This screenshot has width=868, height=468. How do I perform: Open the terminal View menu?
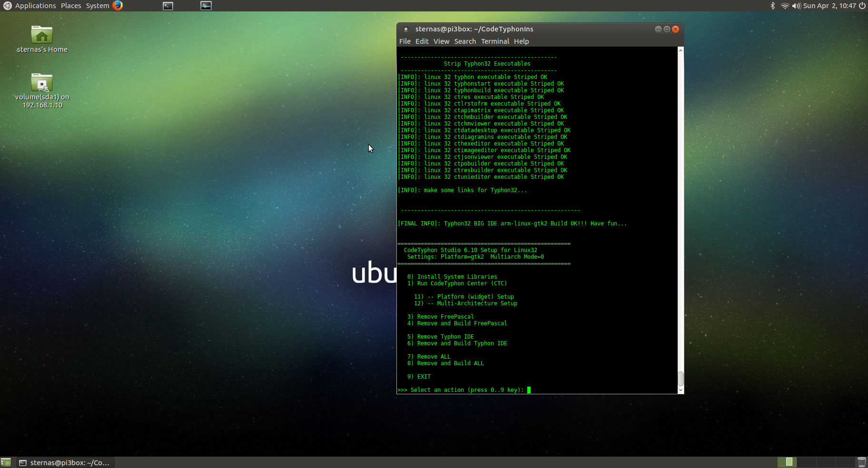(x=441, y=41)
